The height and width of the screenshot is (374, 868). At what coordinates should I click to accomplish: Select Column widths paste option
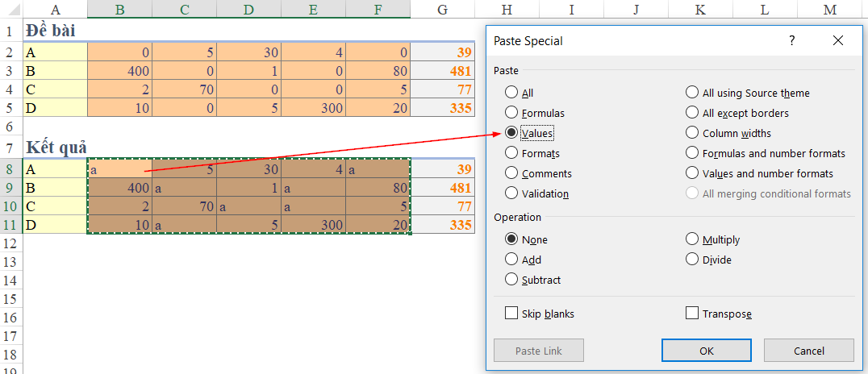[728, 133]
